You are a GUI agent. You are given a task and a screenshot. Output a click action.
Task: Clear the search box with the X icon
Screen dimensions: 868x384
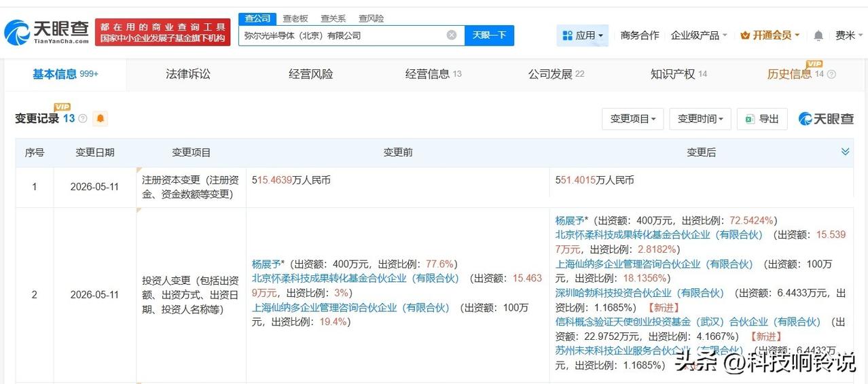click(452, 35)
